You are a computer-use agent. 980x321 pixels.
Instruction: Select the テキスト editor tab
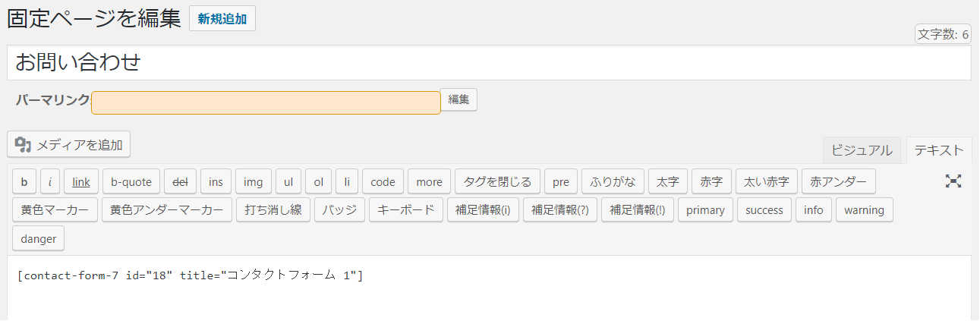pyautogui.click(x=939, y=149)
